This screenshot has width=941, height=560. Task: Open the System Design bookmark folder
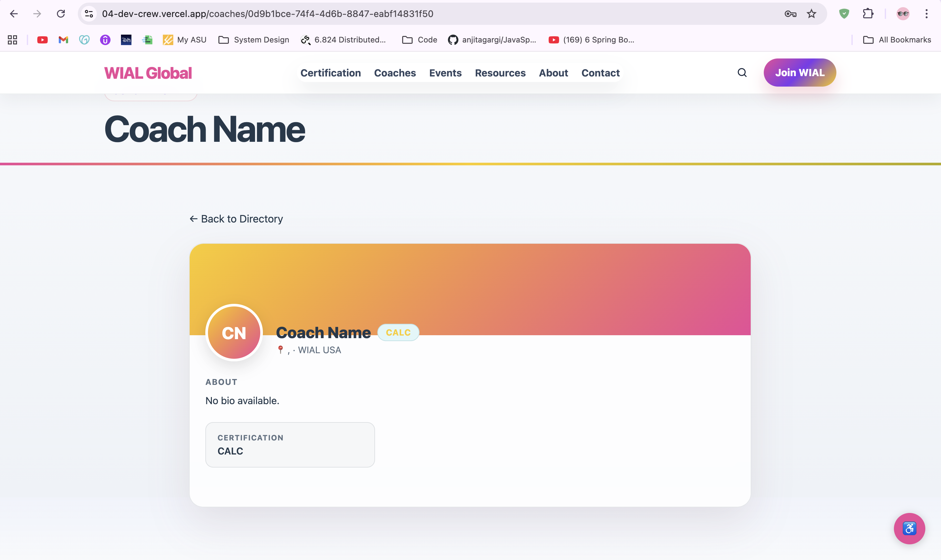[254, 40]
